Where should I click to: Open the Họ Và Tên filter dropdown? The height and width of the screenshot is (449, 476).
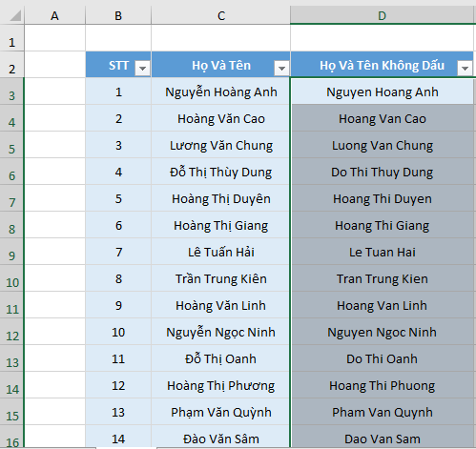(281, 68)
